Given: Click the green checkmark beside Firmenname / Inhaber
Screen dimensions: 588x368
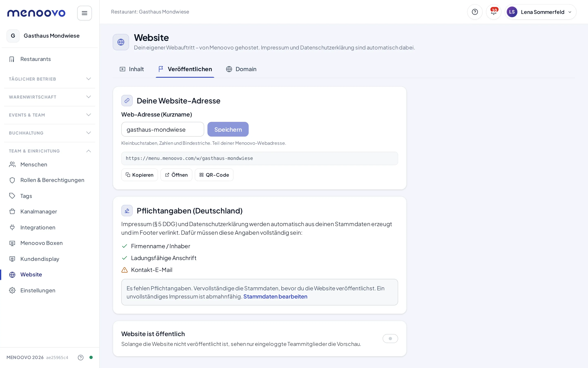Looking at the screenshot, I should tap(124, 246).
